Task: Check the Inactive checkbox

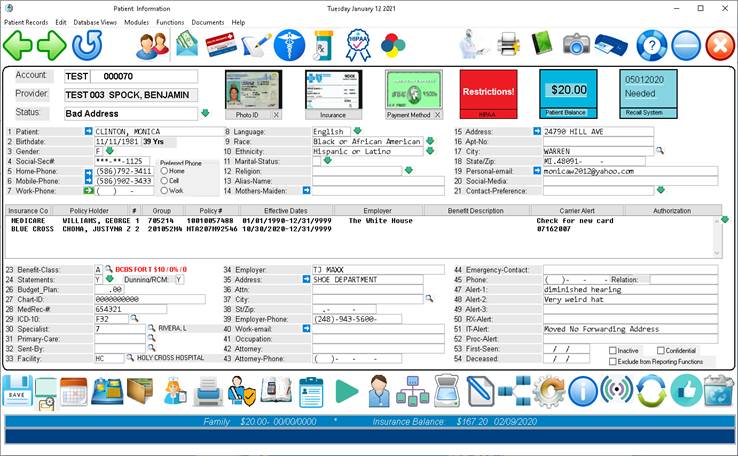Action: (613, 350)
